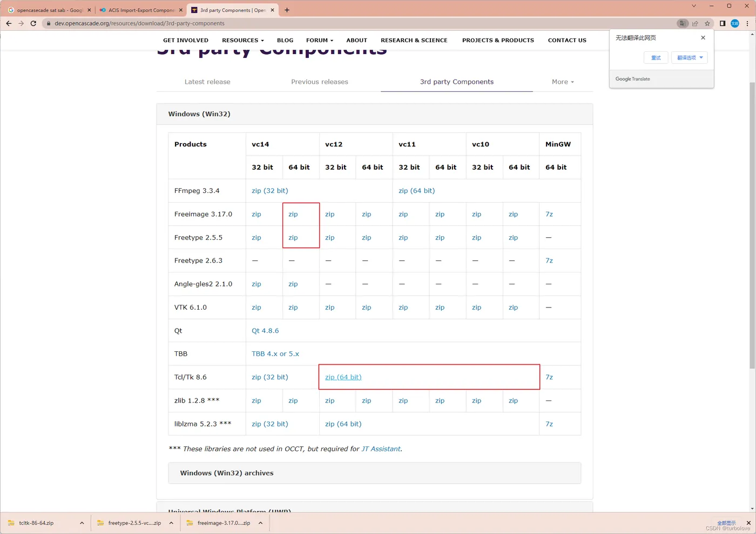
Task: Click the browser forward arrow
Action: click(21, 23)
